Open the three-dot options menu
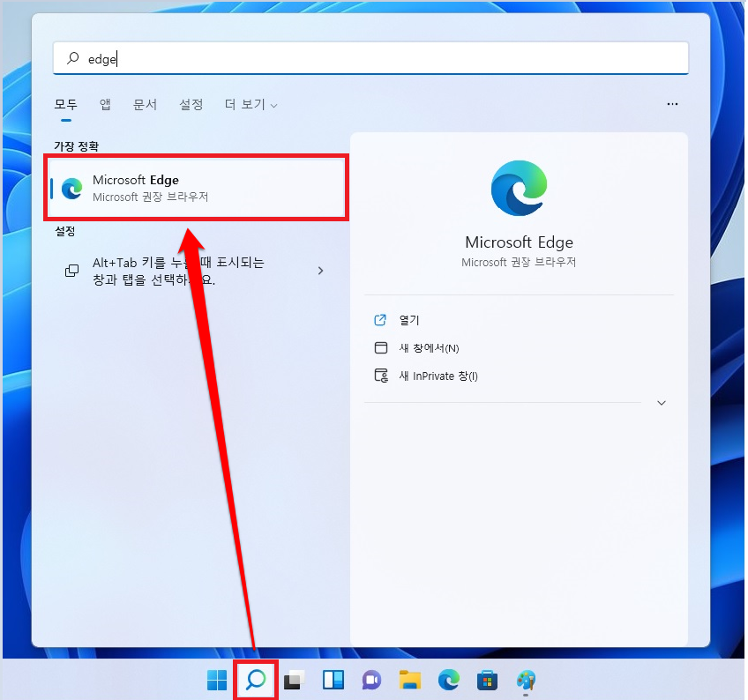Screen dimensions: 748x700 (x=672, y=104)
